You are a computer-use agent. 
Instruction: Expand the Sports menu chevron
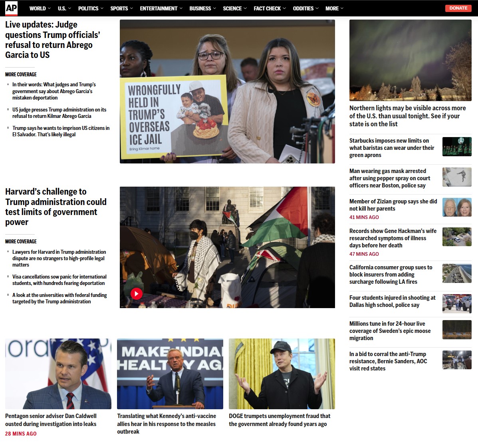[x=131, y=8]
